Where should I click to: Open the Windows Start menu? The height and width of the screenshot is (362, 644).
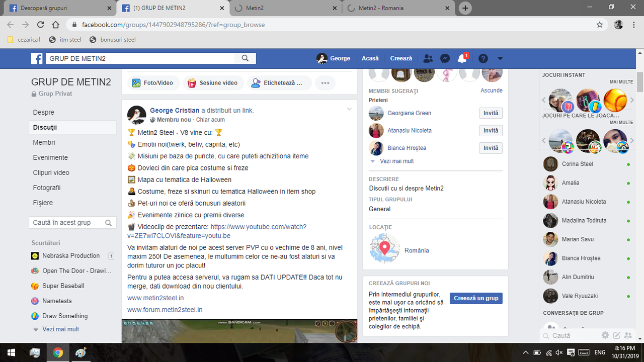click(12, 352)
